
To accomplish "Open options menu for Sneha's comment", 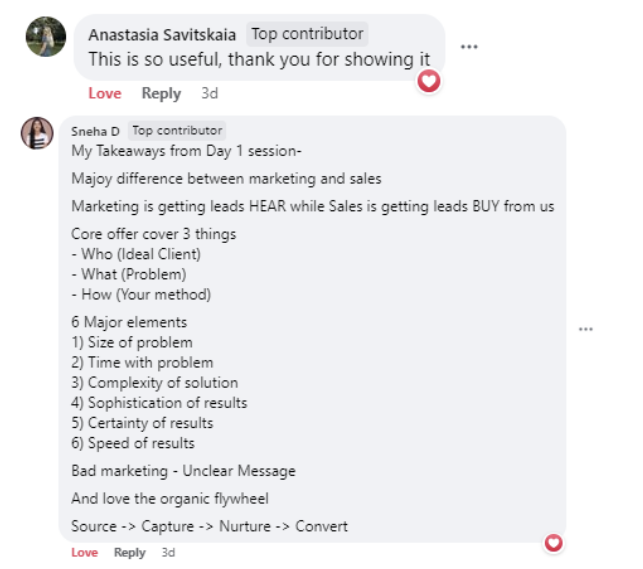I will [x=586, y=328].
